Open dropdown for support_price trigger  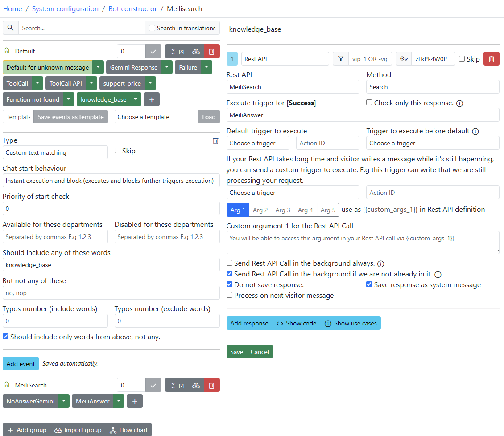click(150, 83)
